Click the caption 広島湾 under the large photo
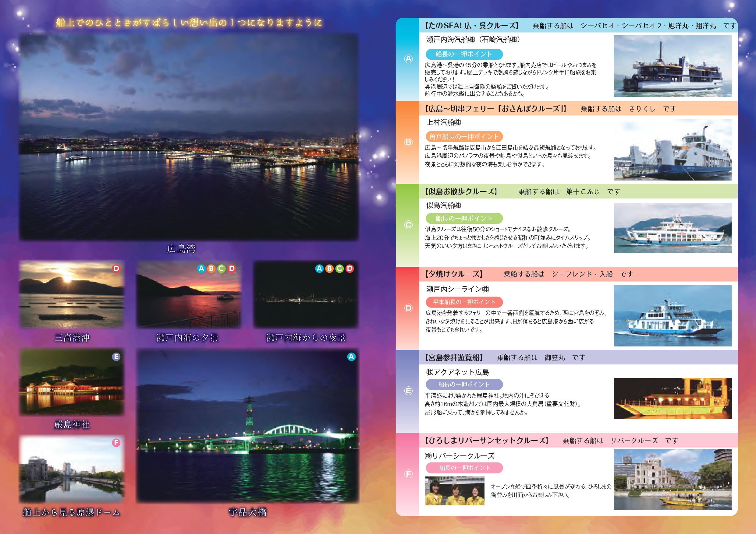The height and width of the screenshot is (534, 756). coord(181,248)
